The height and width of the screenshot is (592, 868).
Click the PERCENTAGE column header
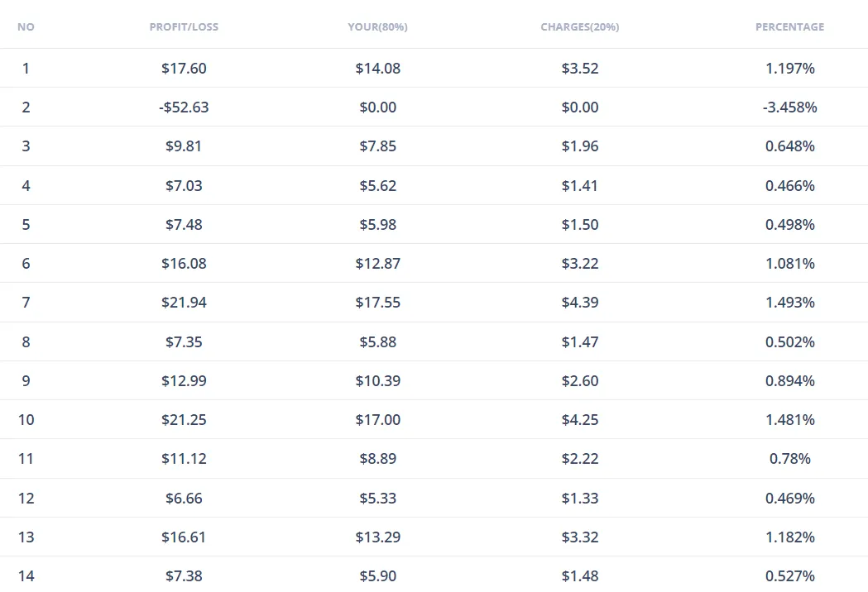[x=789, y=26]
